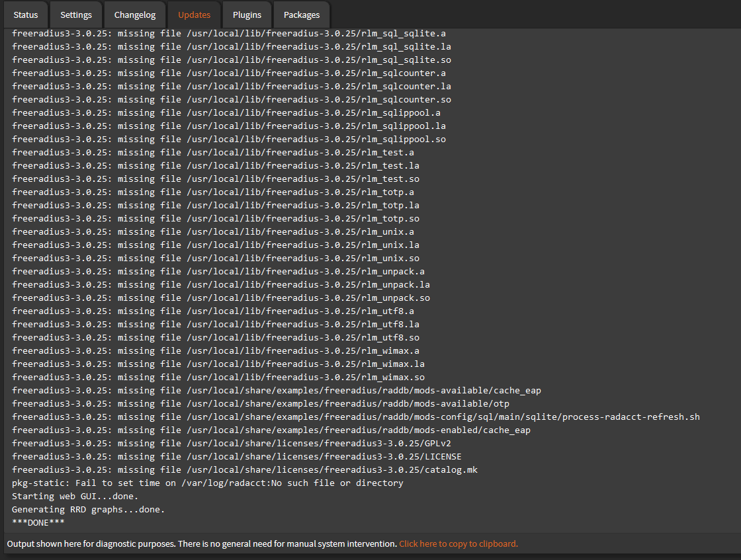Select the Starting web GUI line

tap(75, 496)
